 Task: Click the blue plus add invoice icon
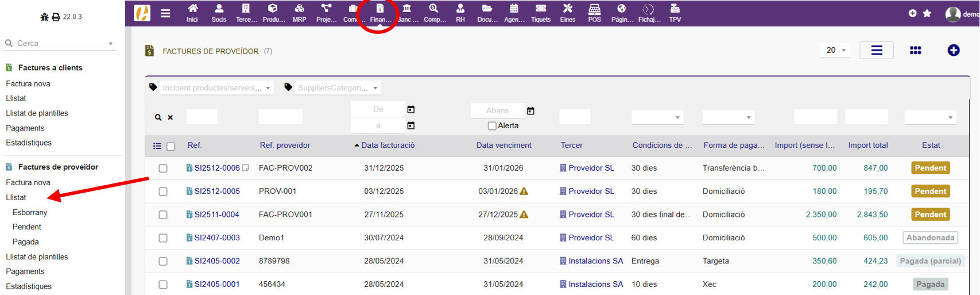(x=953, y=51)
